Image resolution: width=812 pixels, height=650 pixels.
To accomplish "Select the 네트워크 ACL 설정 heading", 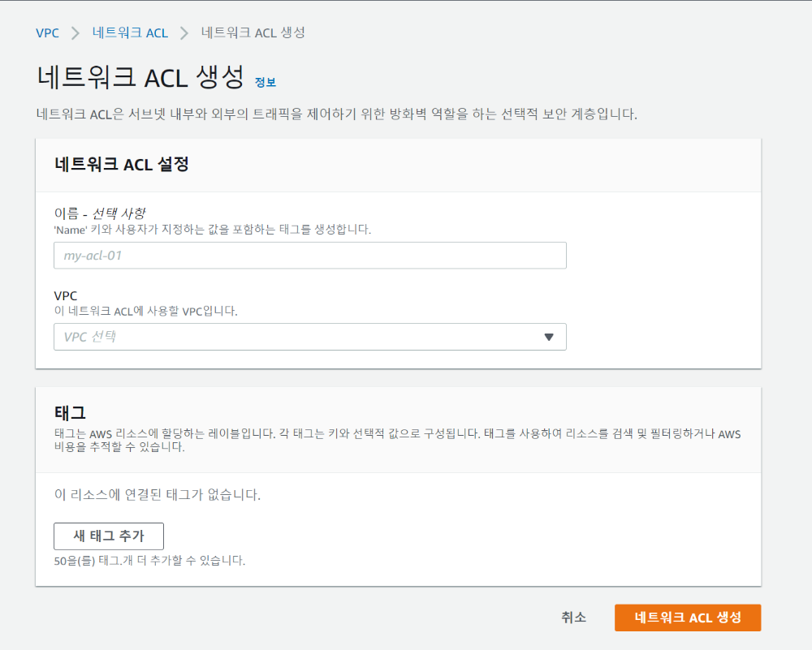I will click(x=122, y=165).
